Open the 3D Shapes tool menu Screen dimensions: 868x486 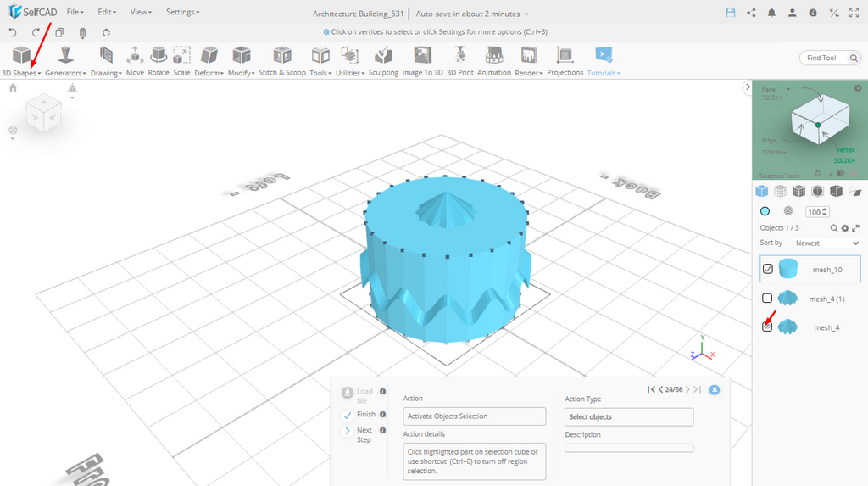click(x=21, y=61)
